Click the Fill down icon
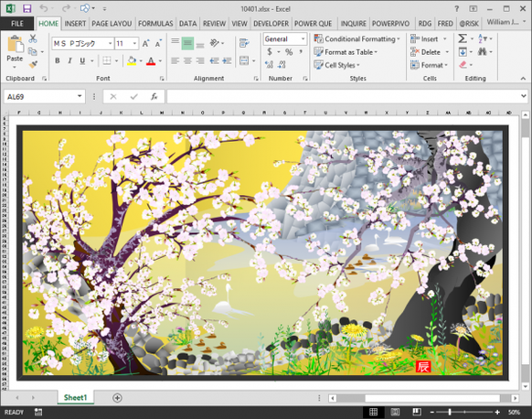The height and width of the screenshot is (419, 532). (x=463, y=52)
